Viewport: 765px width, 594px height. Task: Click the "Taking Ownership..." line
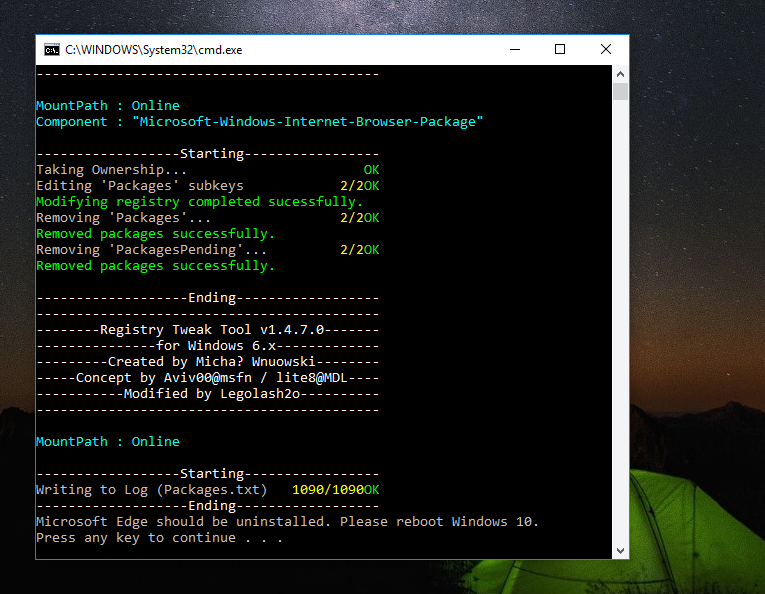click(x=111, y=170)
